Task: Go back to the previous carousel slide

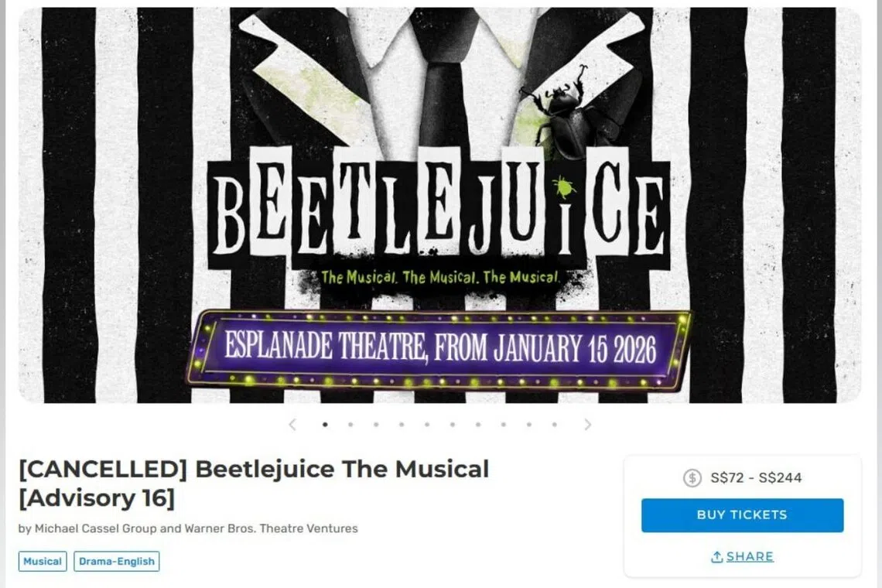Action: [x=292, y=424]
